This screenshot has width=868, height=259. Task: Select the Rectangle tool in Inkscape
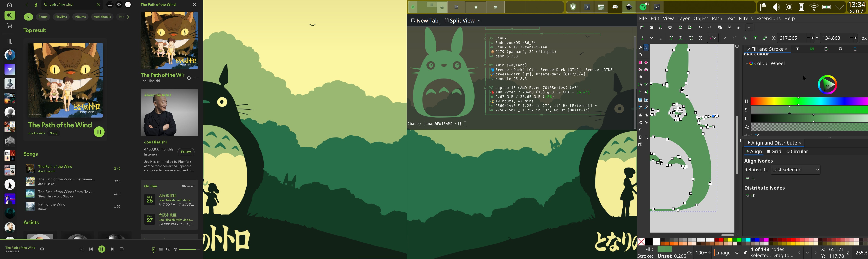[640, 63]
